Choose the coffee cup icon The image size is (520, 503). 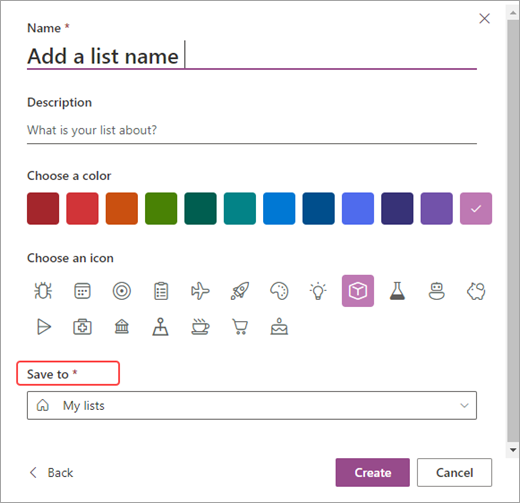point(200,327)
